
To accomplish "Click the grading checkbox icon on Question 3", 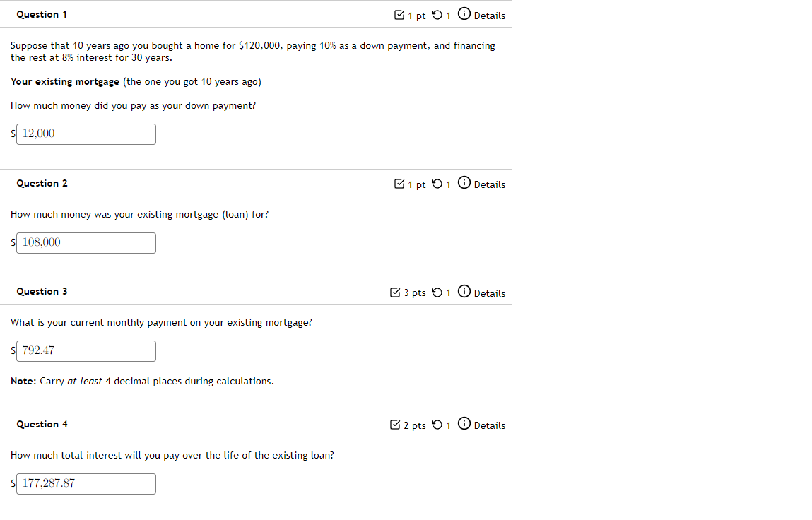I will pyautogui.click(x=394, y=292).
